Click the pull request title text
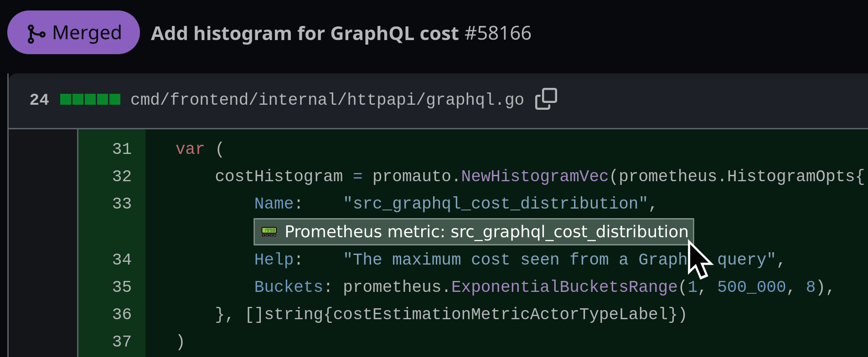The image size is (868, 357). 305,33
